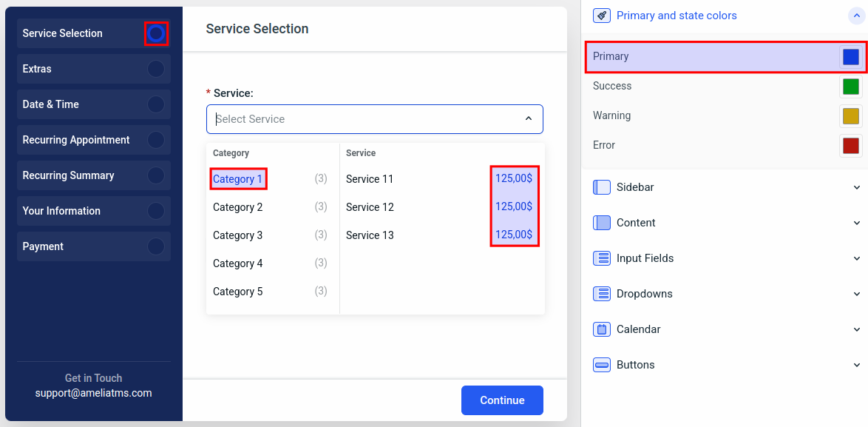Screen dimensions: 868x427
Task: Click the Dropdowns section icon
Action: pyautogui.click(x=602, y=294)
